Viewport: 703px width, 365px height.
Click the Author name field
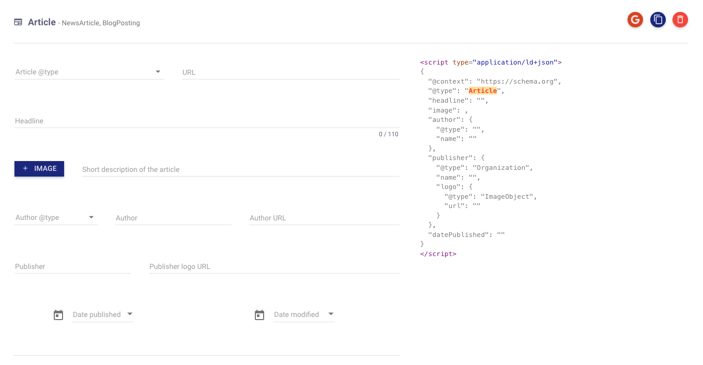pyautogui.click(x=173, y=218)
